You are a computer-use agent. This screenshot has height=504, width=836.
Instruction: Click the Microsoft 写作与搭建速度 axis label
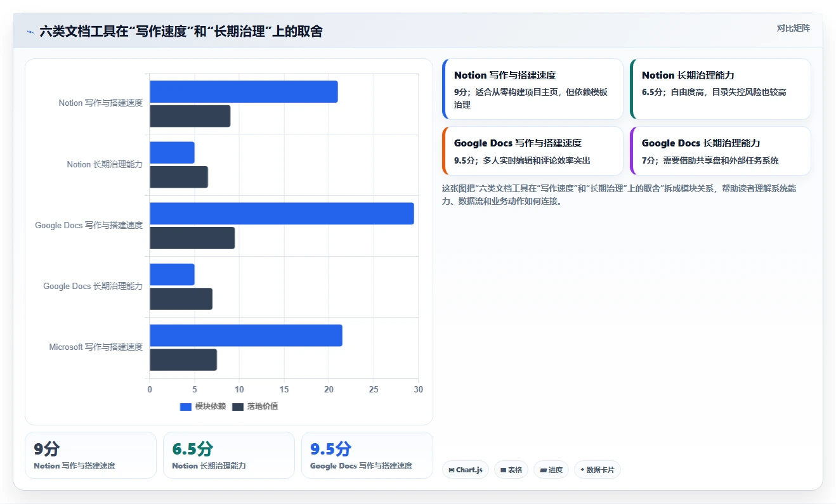click(x=96, y=347)
